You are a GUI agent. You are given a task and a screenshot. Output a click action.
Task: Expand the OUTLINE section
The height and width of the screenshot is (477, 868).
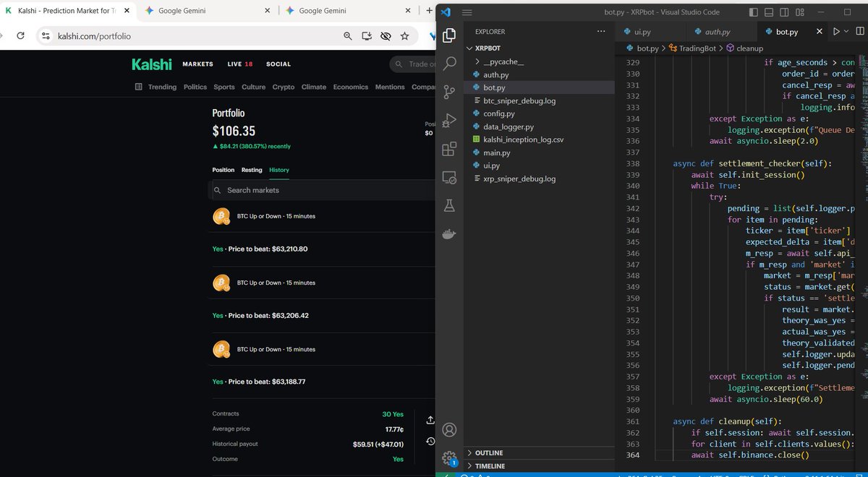point(489,453)
